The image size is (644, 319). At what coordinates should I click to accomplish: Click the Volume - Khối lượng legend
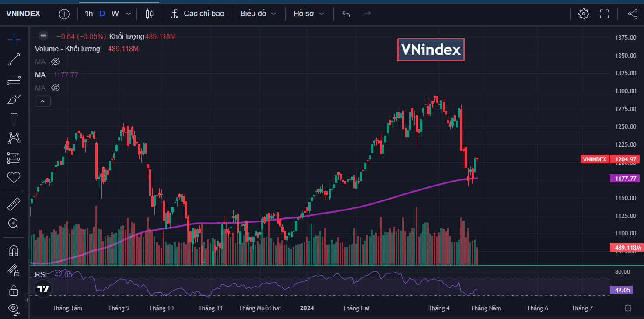pyautogui.click(x=67, y=49)
